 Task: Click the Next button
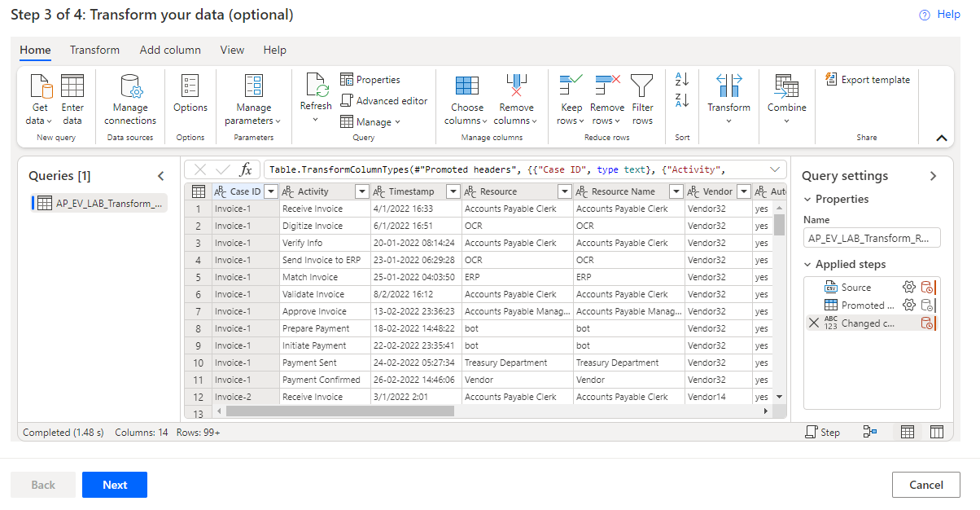tap(114, 485)
